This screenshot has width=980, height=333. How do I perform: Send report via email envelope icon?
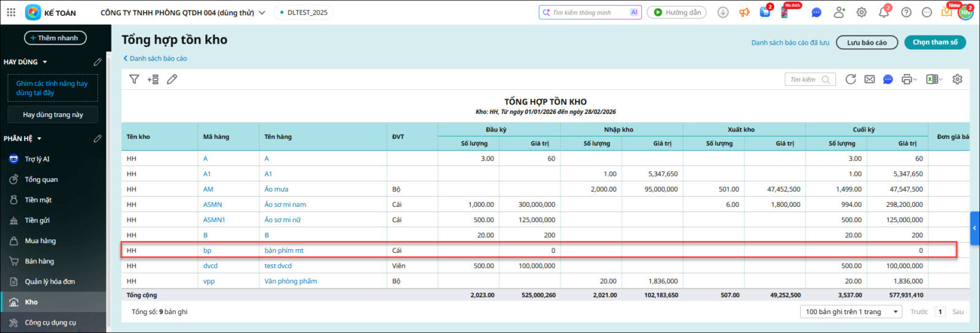(869, 79)
